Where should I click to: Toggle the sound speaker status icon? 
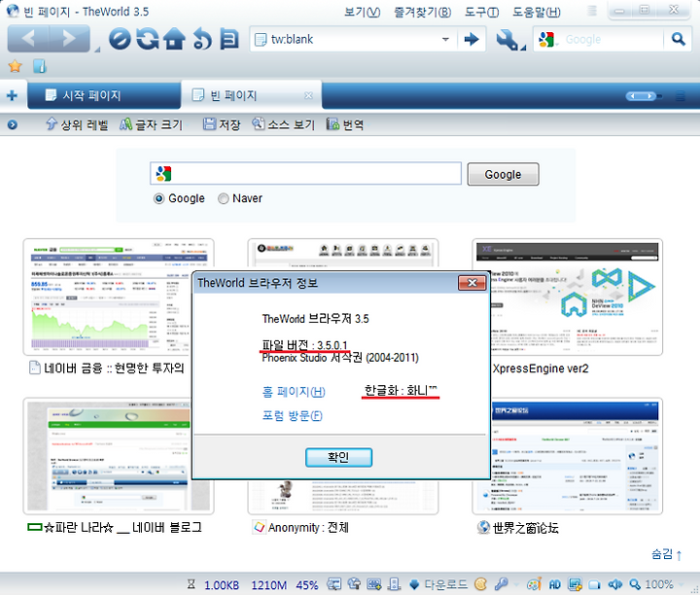point(615,584)
